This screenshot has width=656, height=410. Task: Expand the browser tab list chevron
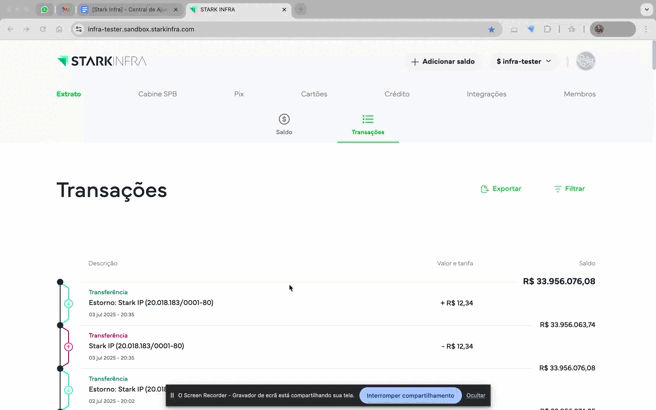(646, 9)
